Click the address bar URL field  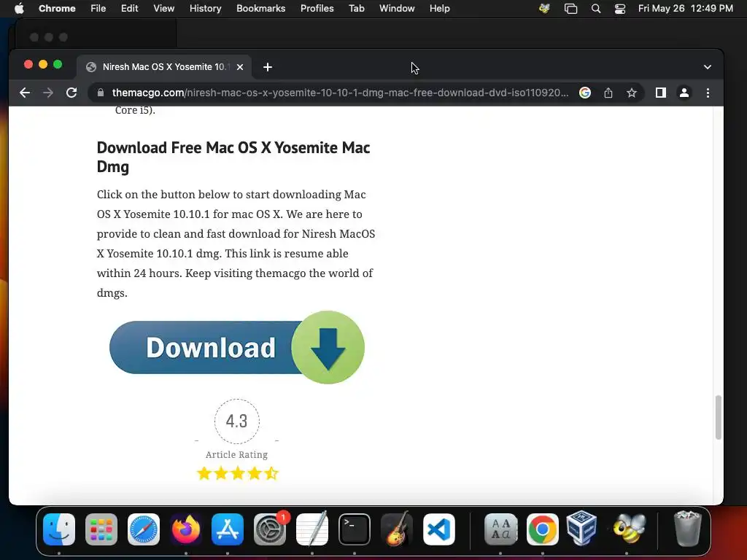coord(340,93)
